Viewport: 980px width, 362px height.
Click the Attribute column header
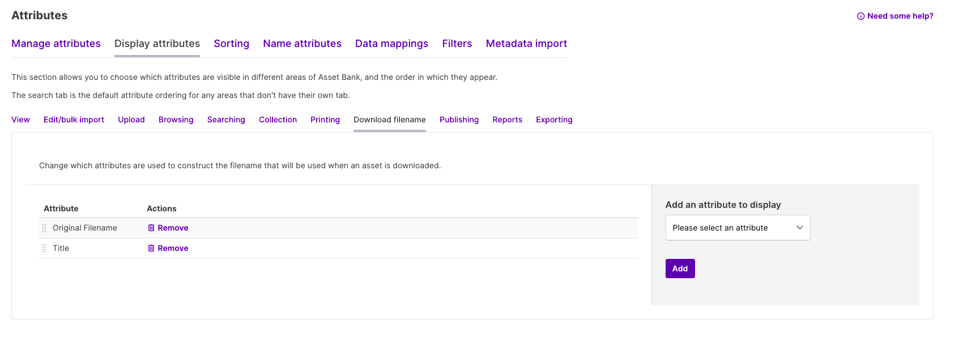[x=61, y=208]
